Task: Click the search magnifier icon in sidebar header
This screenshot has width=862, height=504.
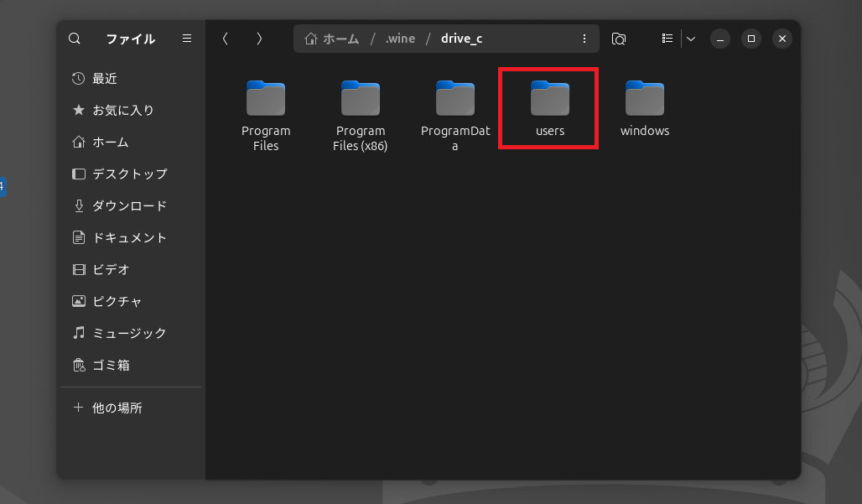Action: click(75, 39)
